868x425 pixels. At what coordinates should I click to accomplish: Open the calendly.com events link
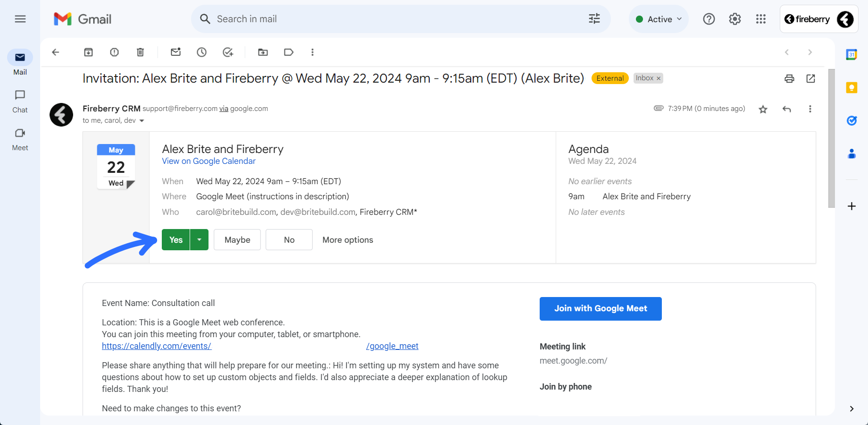[x=157, y=346]
